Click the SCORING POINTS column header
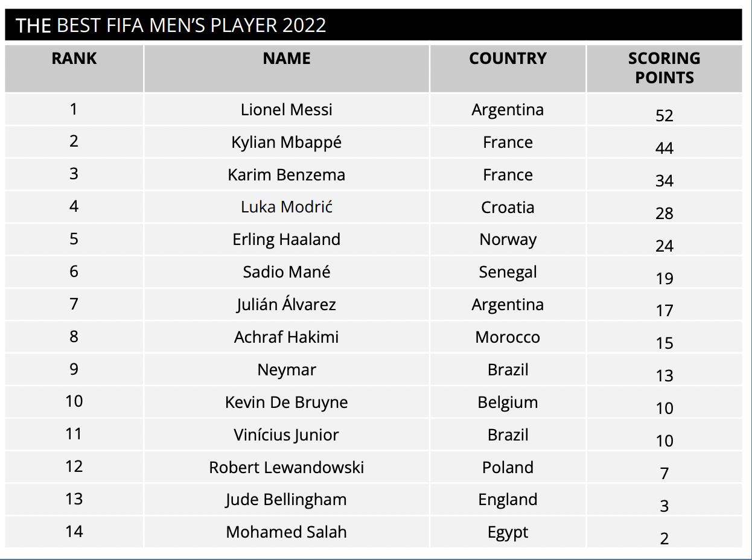752x560 pixels. point(664,68)
